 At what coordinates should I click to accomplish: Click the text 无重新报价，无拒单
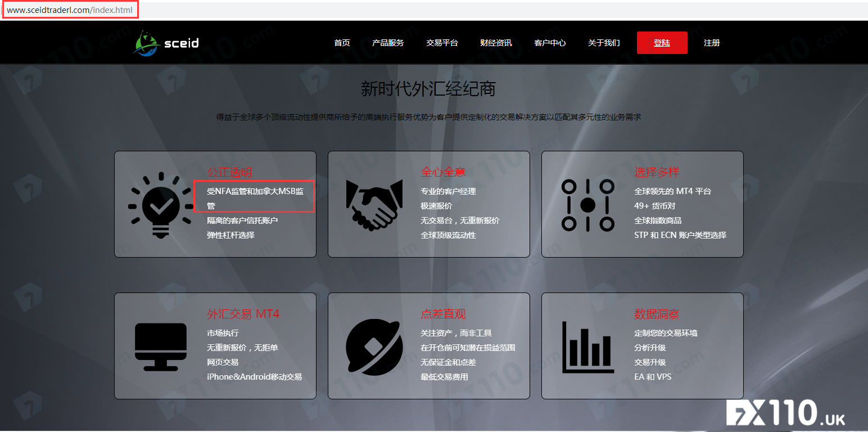(x=242, y=348)
